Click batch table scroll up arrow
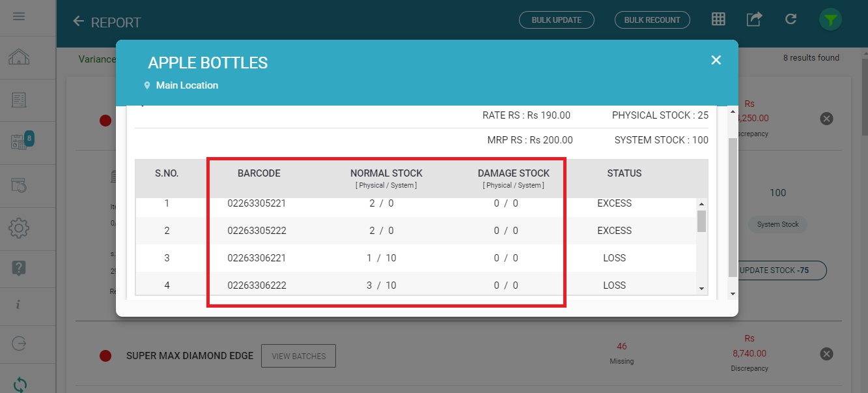 pyautogui.click(x=701, y=203)
